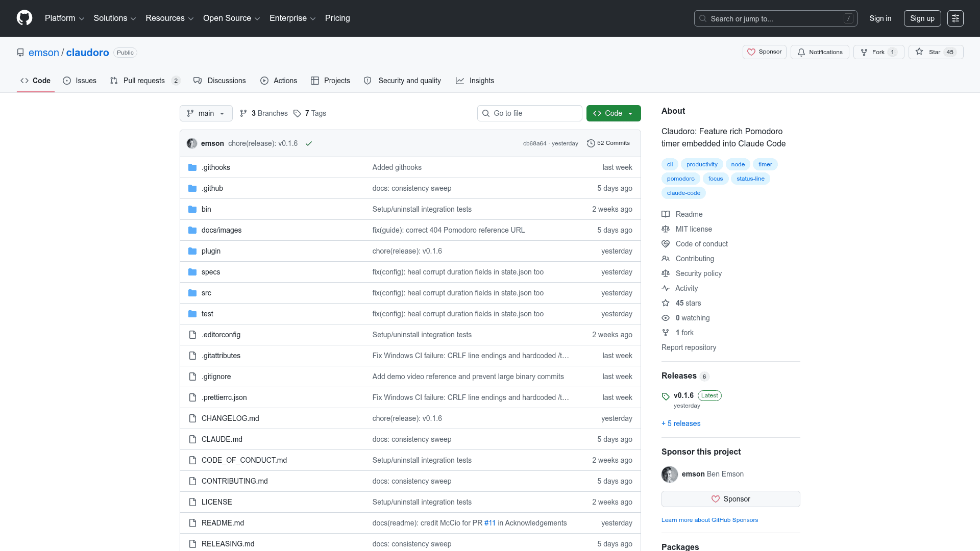Open the Insights tab

point(475,81)
